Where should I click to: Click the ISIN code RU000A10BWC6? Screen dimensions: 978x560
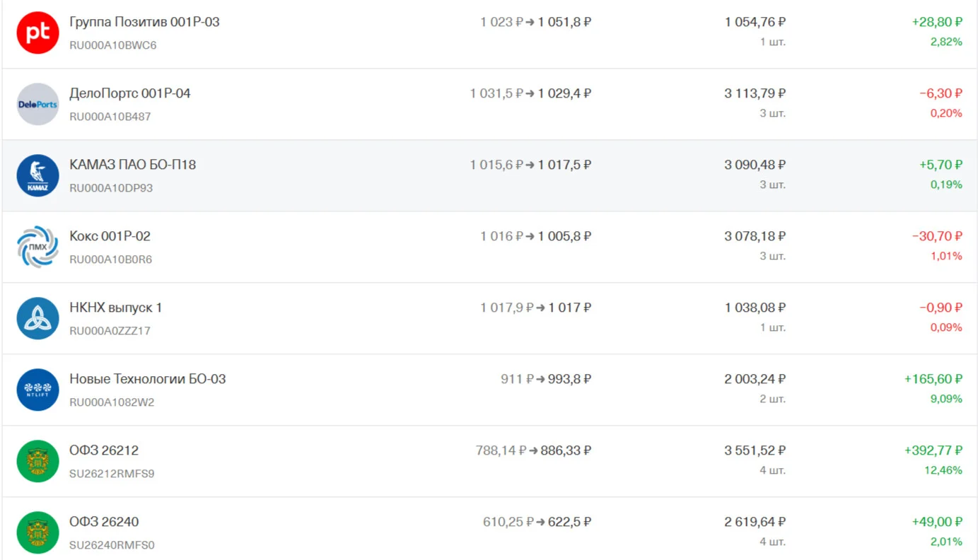(112, 45)
